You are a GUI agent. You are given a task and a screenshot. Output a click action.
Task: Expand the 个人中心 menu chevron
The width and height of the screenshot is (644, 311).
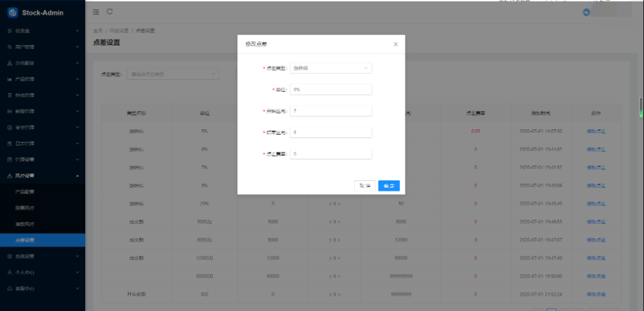[77, 272]
